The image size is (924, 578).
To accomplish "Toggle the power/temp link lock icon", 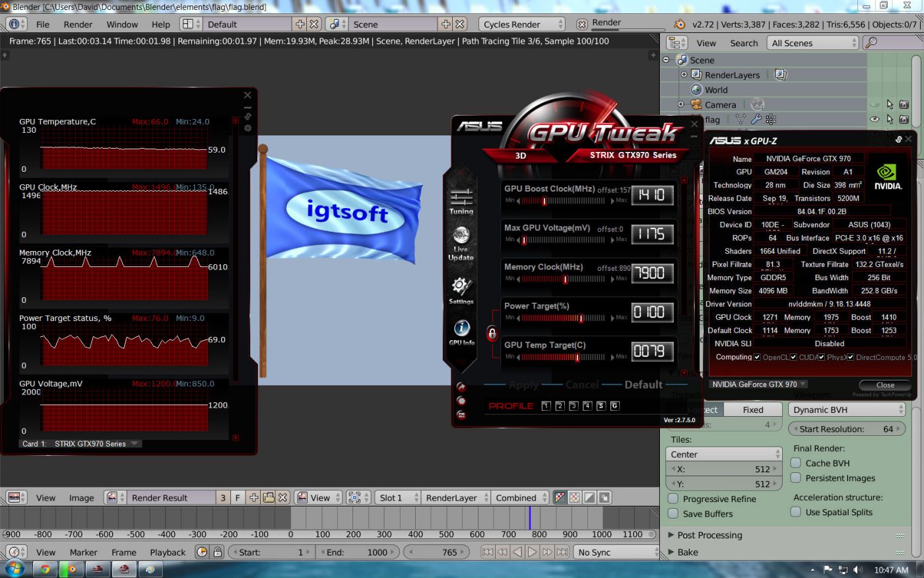I will [x=492, y=333].
